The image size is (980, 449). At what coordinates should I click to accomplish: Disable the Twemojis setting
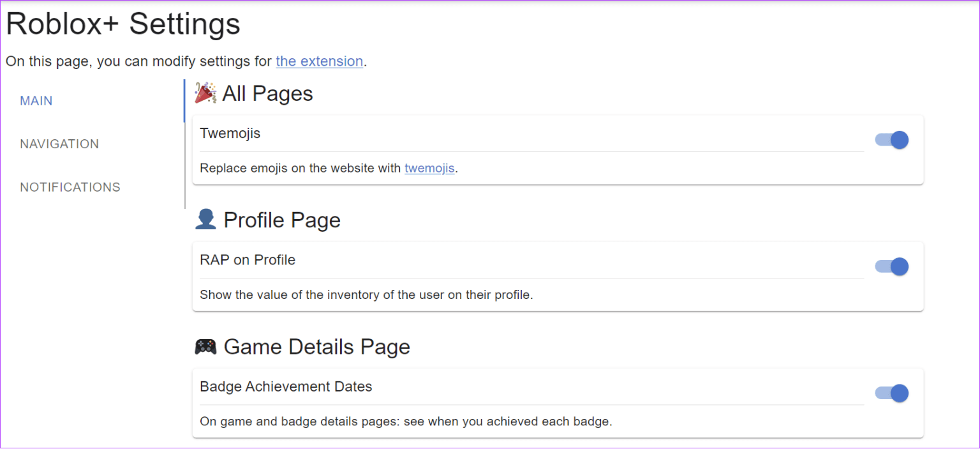click(891, 139)
